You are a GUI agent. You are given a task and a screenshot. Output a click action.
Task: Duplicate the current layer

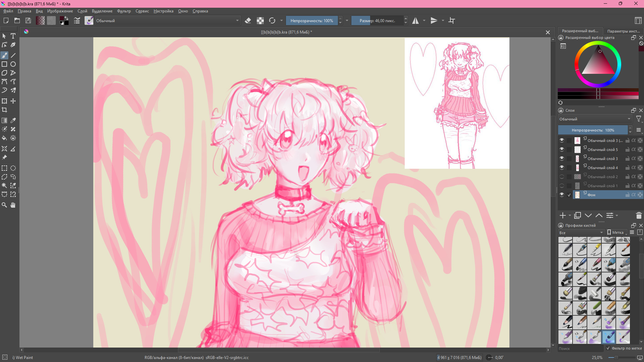pos(578,215)
